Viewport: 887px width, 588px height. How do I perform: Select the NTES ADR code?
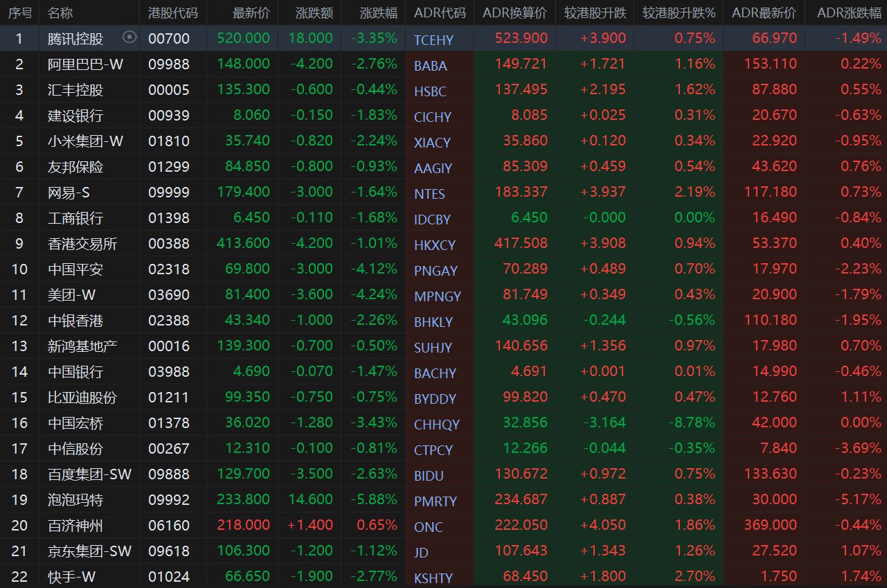[x=429, y=194]
